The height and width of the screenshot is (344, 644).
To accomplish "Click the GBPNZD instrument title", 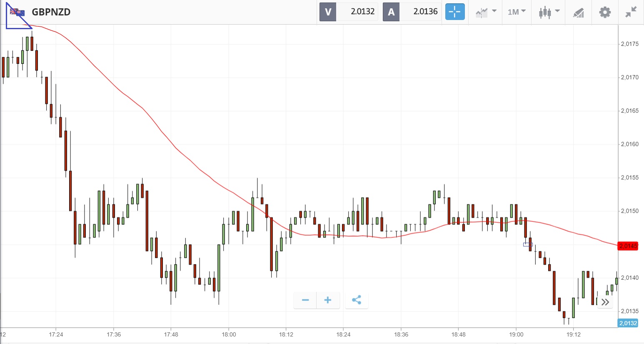I will 51,12.
